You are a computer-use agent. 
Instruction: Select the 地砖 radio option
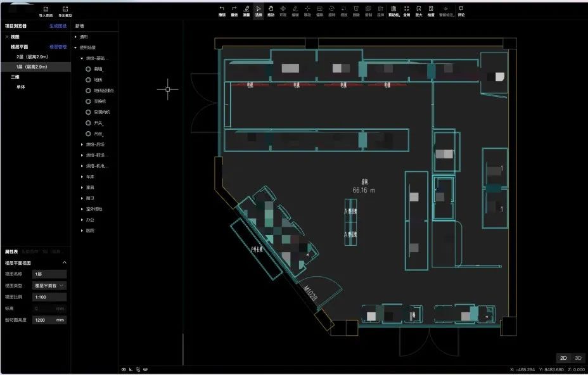click(89, 80)
